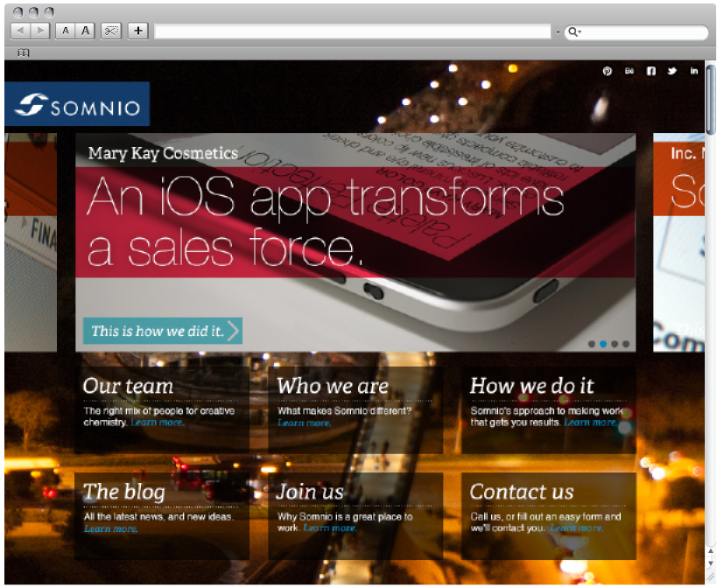Open the 'Who we are' section heading

click(x=333, y=387)
